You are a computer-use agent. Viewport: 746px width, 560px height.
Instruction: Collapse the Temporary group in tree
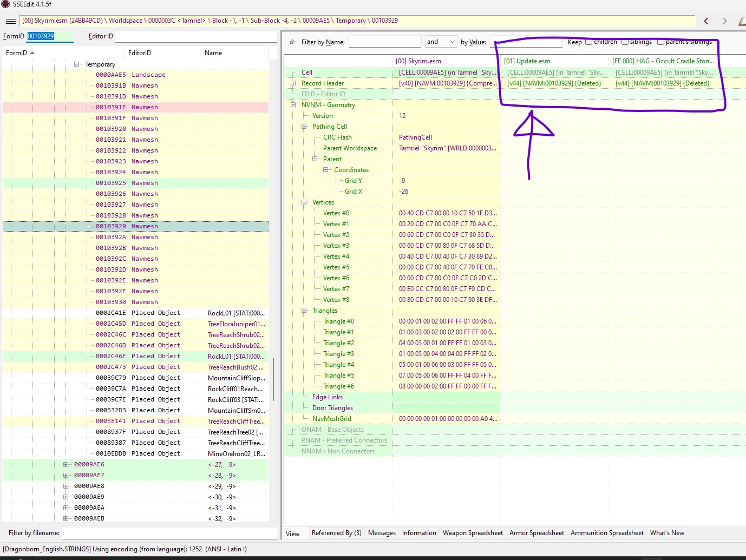[77, 64]
